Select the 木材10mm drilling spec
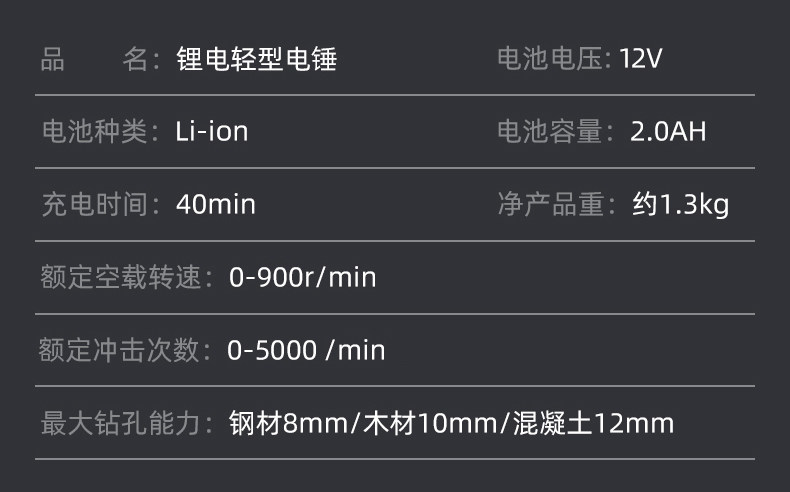The height and width of the screenshot is (492, 790). coord(426,423)
